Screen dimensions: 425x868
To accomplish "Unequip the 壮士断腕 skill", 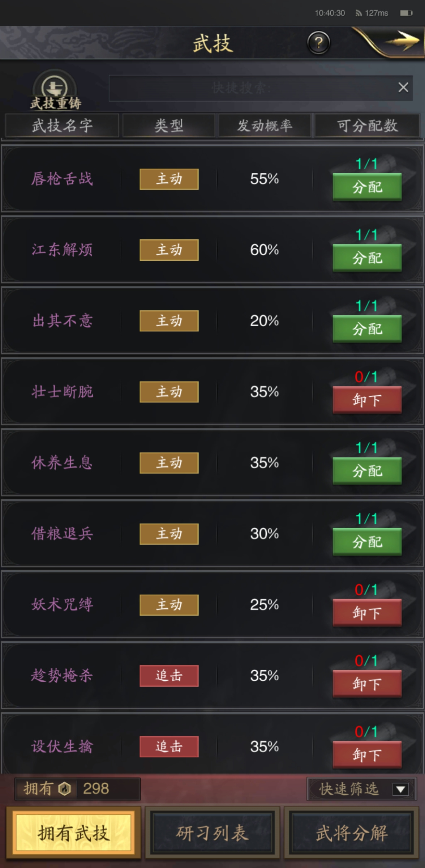I will 367,400.
